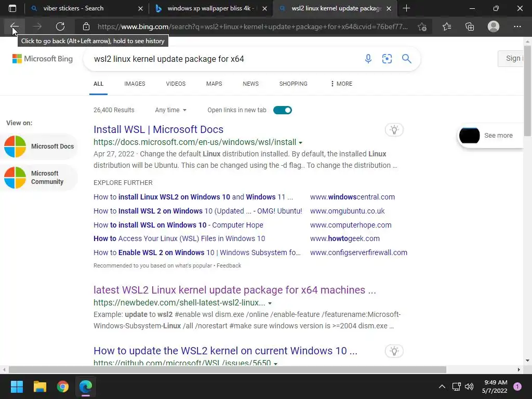The width and height of the screenshot is (532, 399).
Task: Open the notification badge in the tray
Action: click(517, 387)
